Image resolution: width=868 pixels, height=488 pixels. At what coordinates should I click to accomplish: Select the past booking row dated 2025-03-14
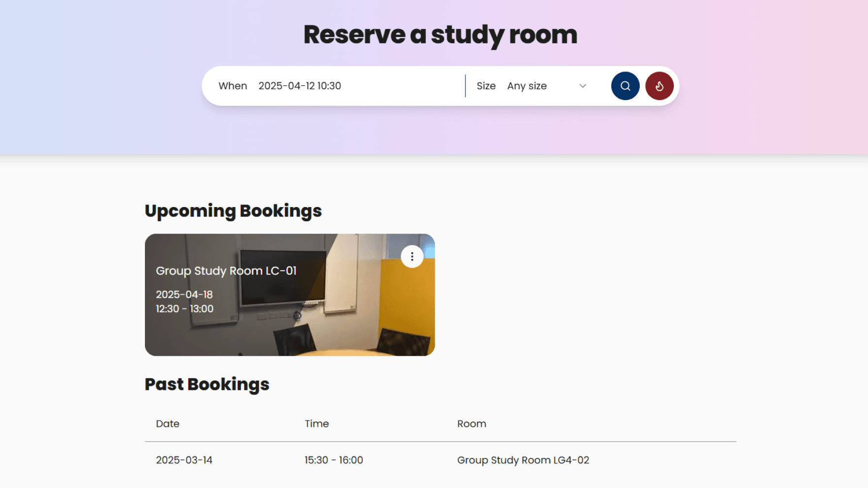click(184, 460)
